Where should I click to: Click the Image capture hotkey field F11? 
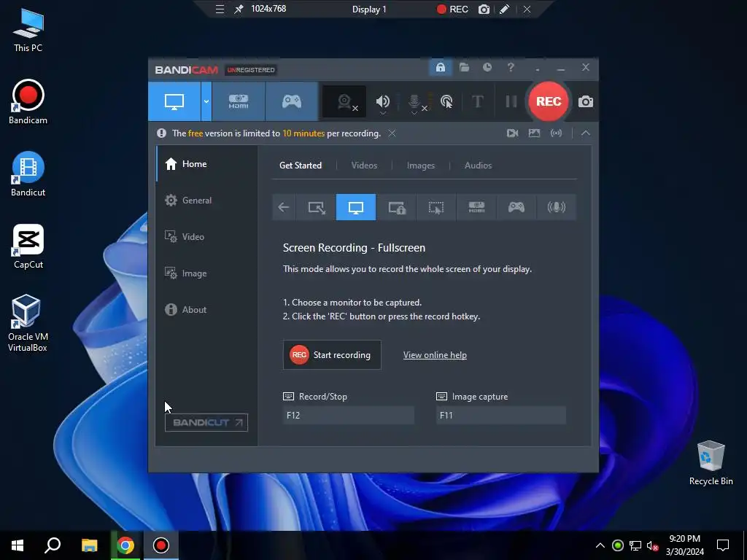[500, 415]
